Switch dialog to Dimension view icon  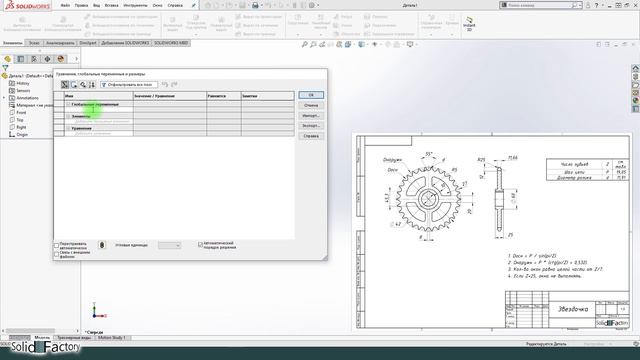(83, 84)
